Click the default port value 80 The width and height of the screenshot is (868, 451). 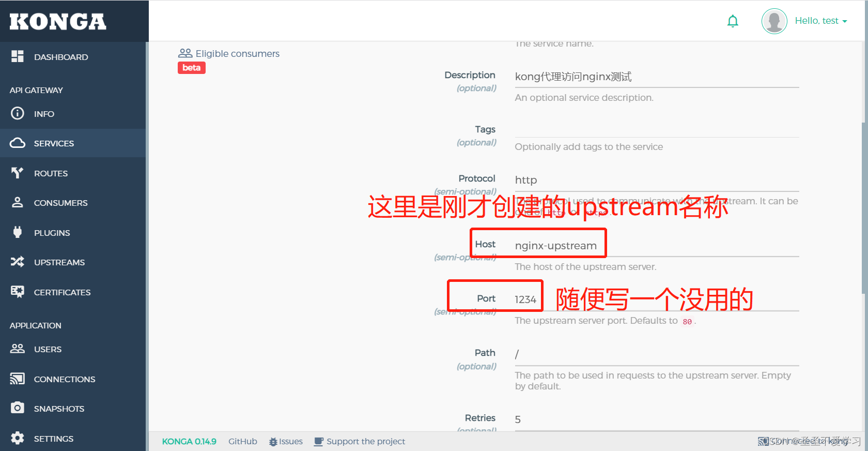(687, 322)
